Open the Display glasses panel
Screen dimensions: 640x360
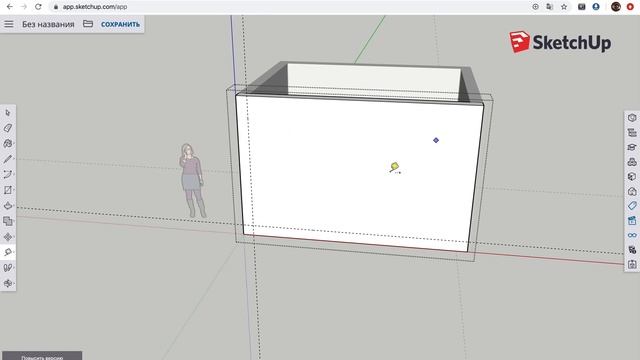[632, 236]
